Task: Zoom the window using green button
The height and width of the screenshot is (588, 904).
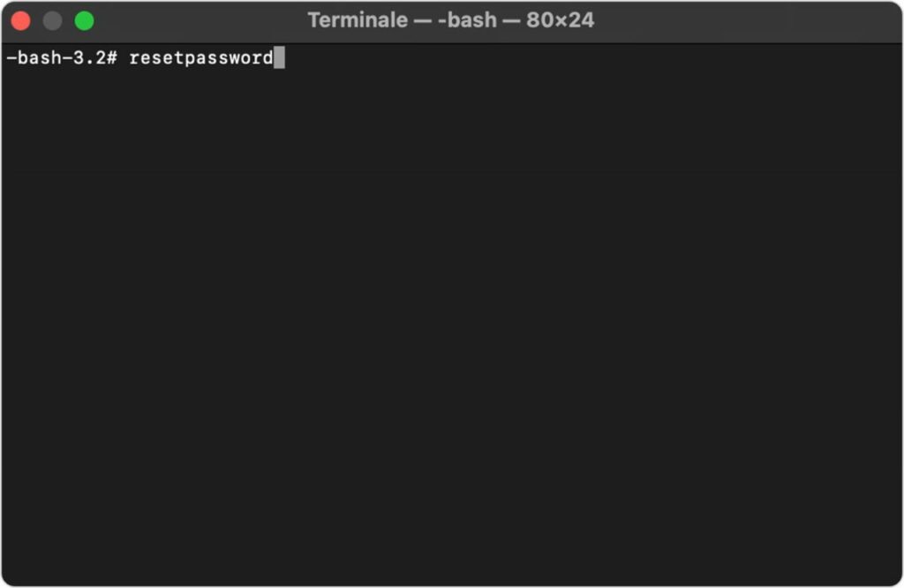Action: click(x=84, y=20)
